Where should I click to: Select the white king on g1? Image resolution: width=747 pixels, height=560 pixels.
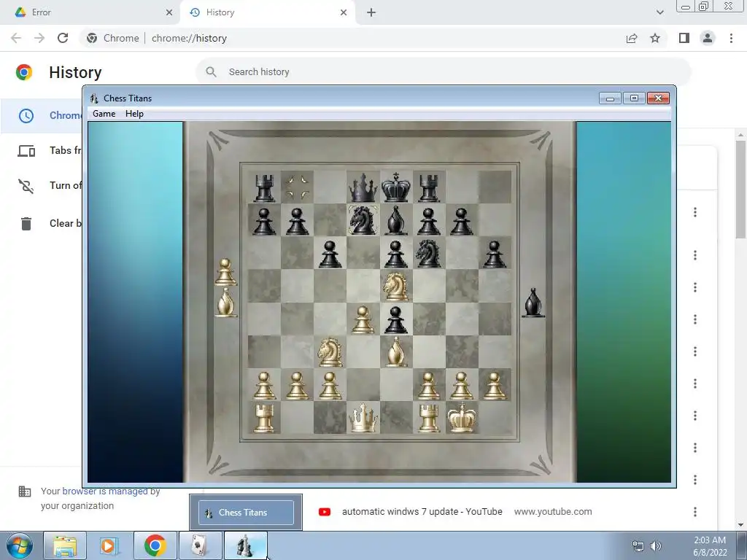click(x=462, y=418)
